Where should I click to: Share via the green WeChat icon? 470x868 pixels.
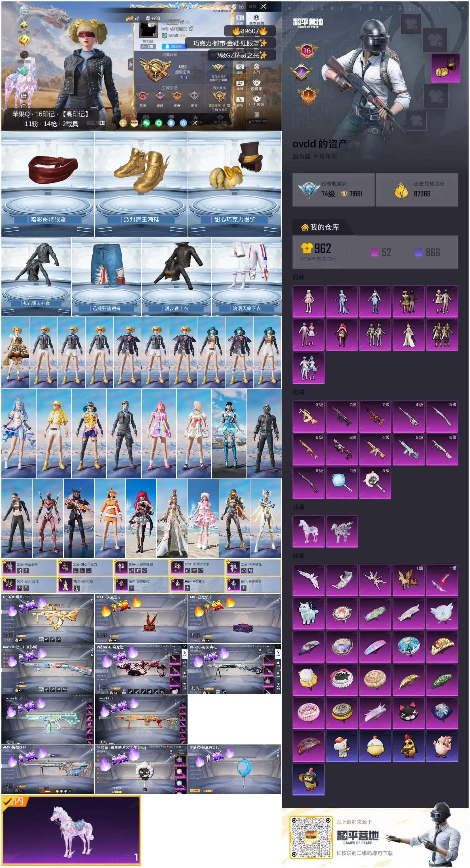pyautogui.click(x=146, y=123)
